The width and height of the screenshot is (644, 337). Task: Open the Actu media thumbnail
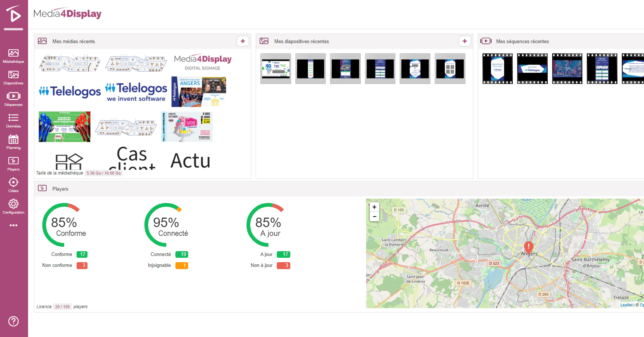click(x=191, y=160)
